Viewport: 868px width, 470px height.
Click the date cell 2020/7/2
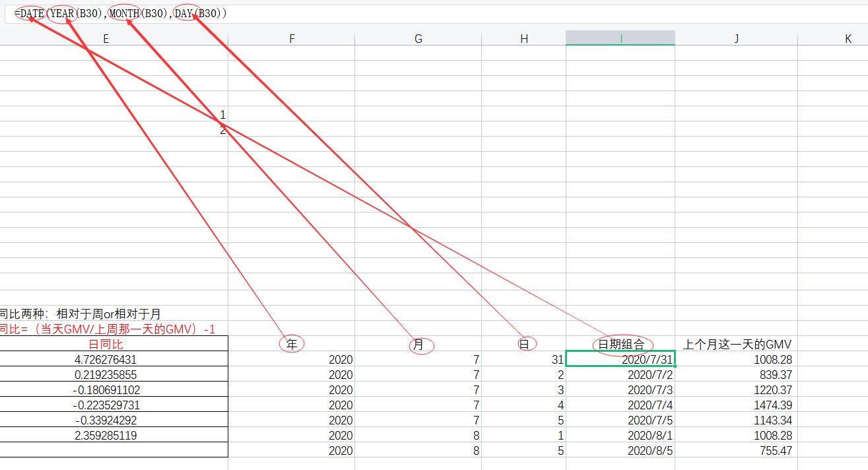pos(620,375)
